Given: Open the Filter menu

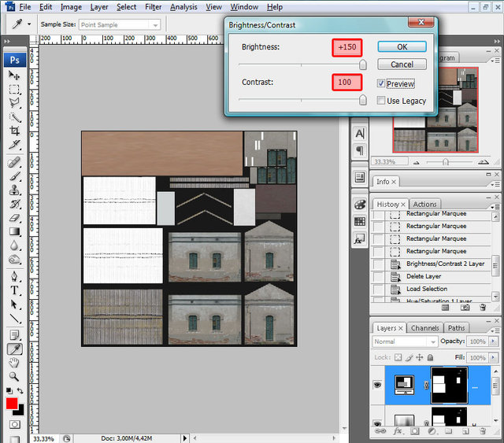Looking at the screenshot, I should (x=153, y=7).
